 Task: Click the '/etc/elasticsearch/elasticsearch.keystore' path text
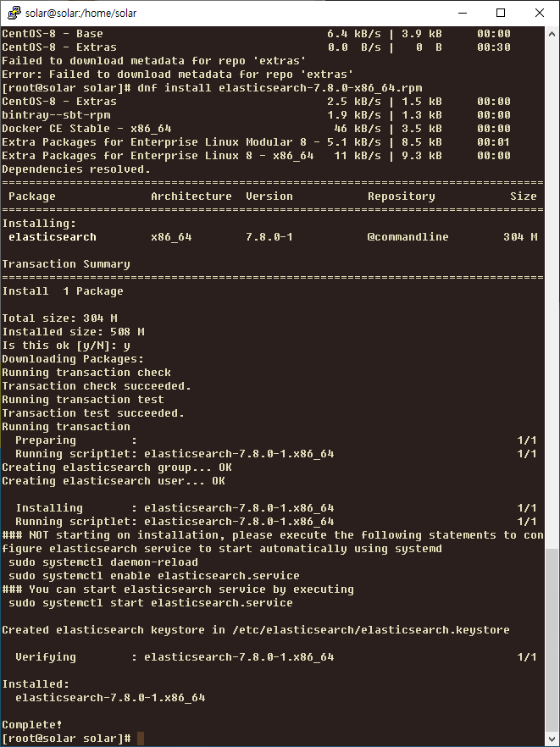371,630
